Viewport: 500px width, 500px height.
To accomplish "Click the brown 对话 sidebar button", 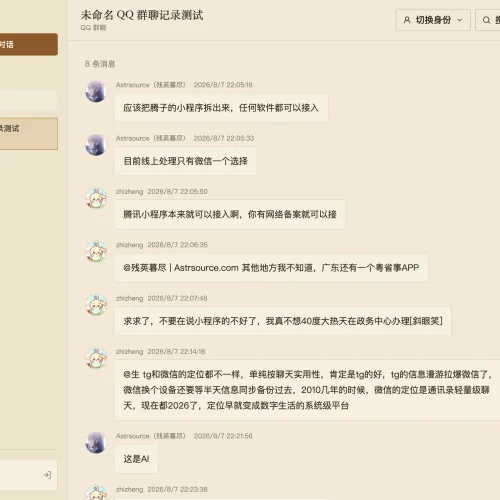I will [29, 44].
